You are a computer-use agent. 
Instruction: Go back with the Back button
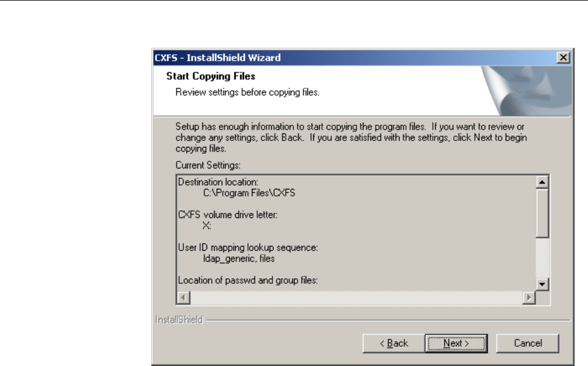click(393, 343)
